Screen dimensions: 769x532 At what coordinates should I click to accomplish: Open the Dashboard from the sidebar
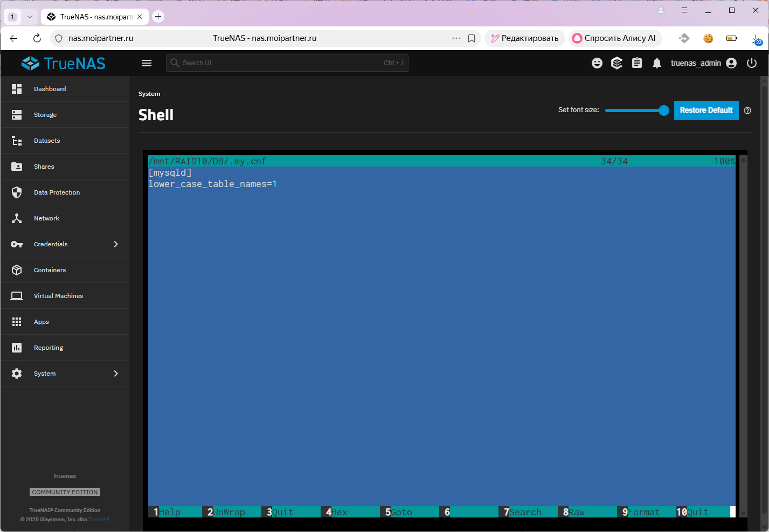tap(50, 88)
